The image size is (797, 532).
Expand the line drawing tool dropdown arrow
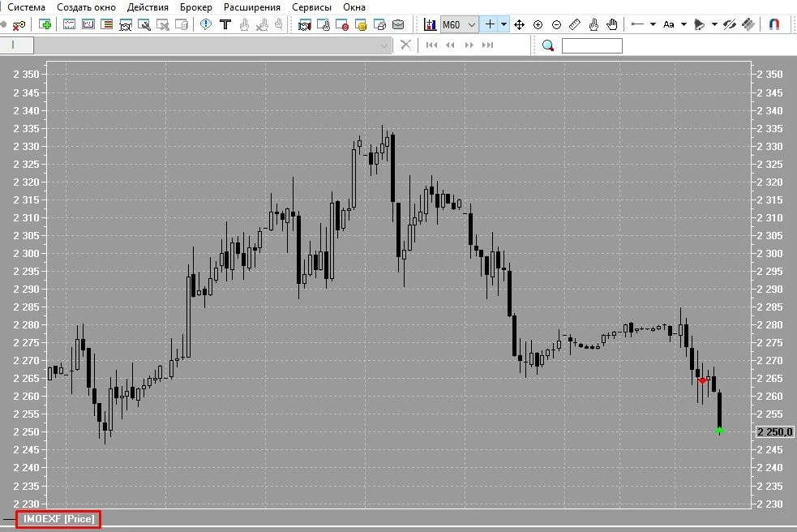[x=653, y=24]
